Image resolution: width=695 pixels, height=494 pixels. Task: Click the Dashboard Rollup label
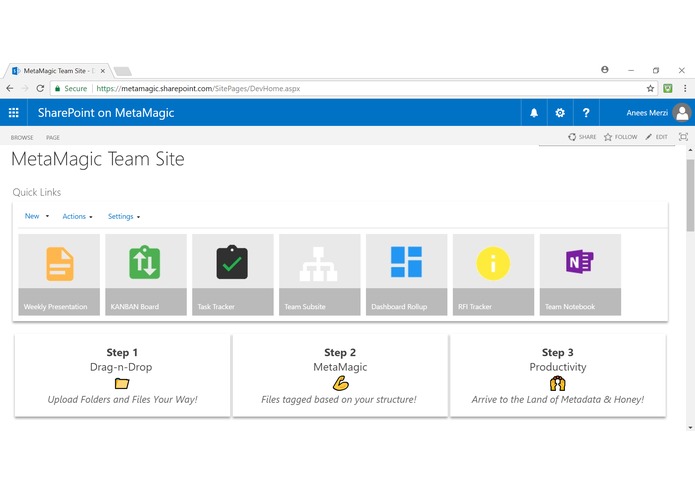[399, 307]
